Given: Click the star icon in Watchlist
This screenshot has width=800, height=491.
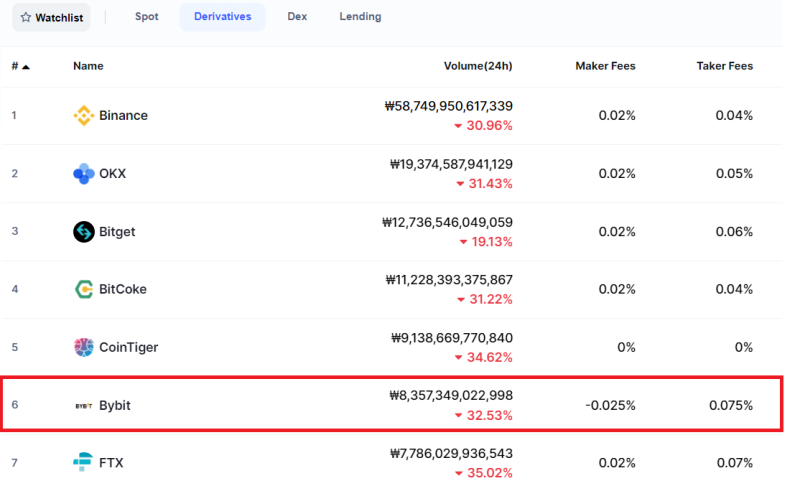Looking at the screenshot, I should point(26,17).
